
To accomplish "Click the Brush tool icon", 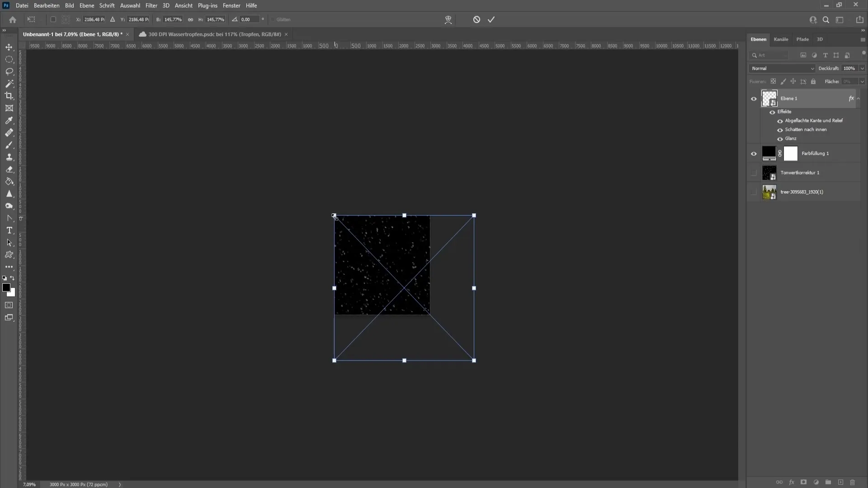I will 9,145.
